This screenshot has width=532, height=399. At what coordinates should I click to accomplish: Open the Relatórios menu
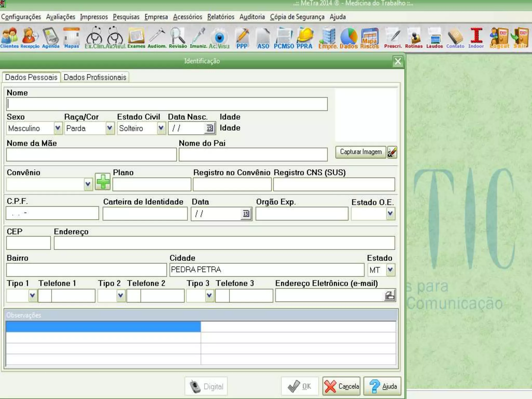coord(221,17)
